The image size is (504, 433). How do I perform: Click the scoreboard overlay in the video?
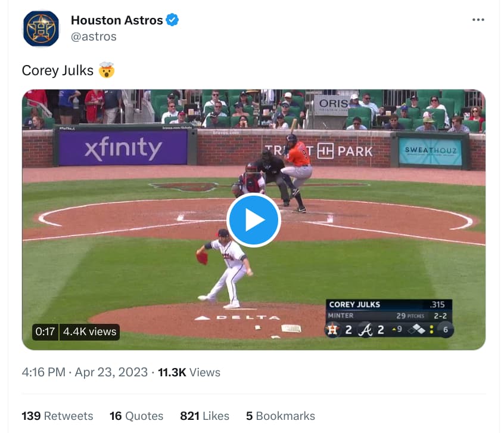(389, 318)
